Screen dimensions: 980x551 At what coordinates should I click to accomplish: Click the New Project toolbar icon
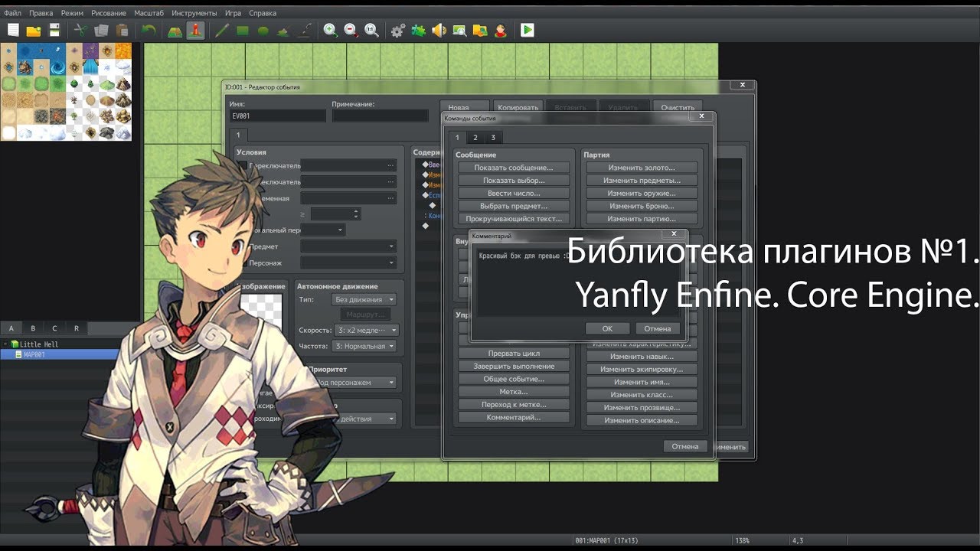pyautogui.click(x=13, y=31)
